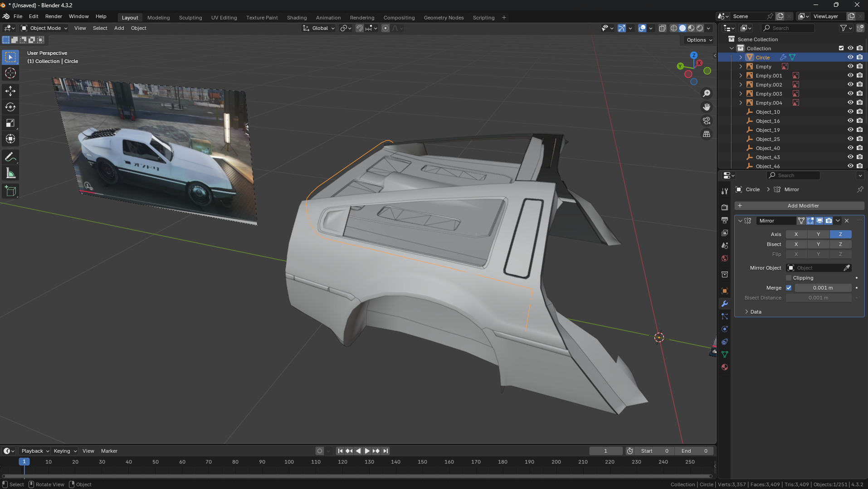868x489 pixels.
Task: Expand the Circle item in outliner
Action: (x=741, y=58)
